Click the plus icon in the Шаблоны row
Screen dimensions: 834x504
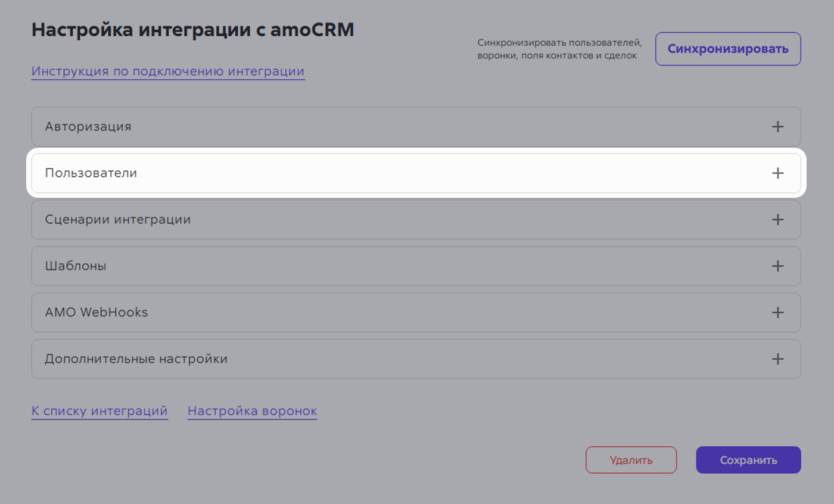(x=777, y=266)
